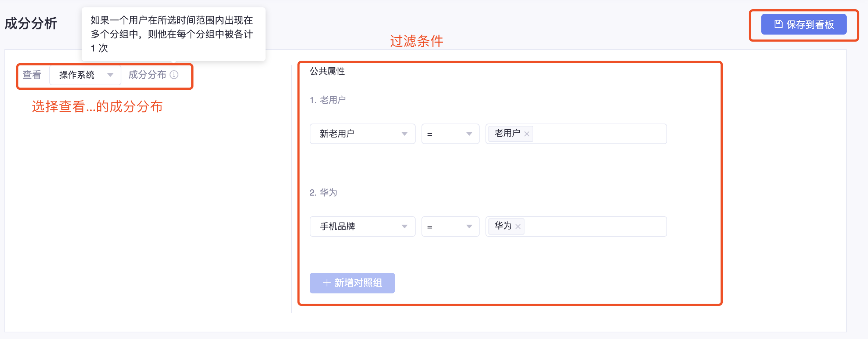Click the save icon in 保存到看板 button
868x339 pixels.
[x=778, y=24]
